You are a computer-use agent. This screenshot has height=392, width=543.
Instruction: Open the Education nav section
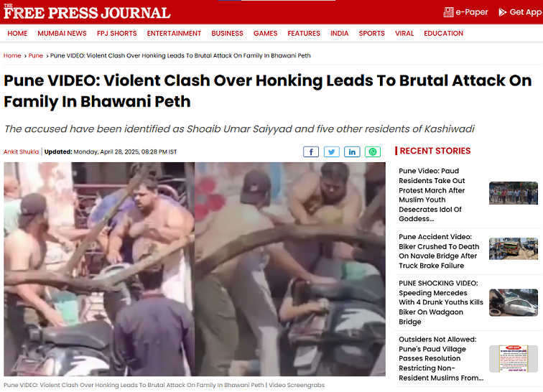[x=443, y=33]
